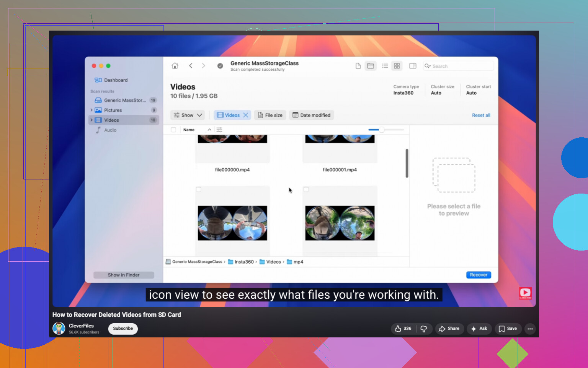Open the Camera type Insta360 selector

tap(406, 90)
